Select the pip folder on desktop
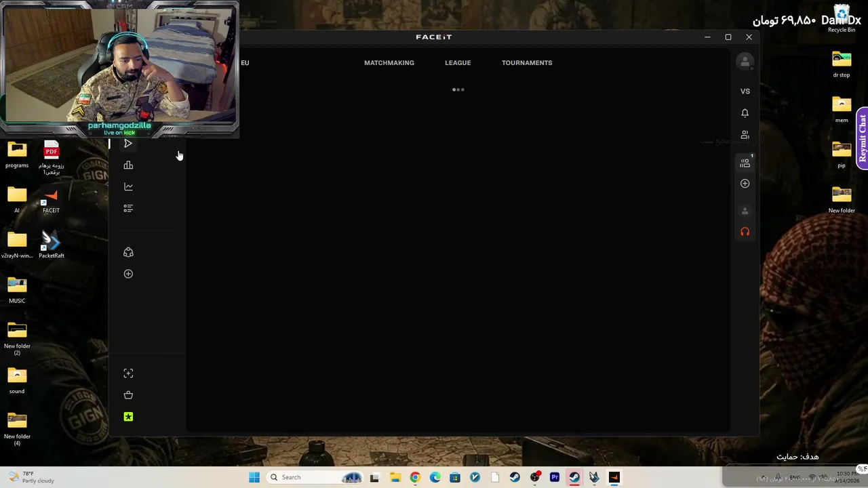The height and width of the screenshot is (488, 868). click(842, 155)
